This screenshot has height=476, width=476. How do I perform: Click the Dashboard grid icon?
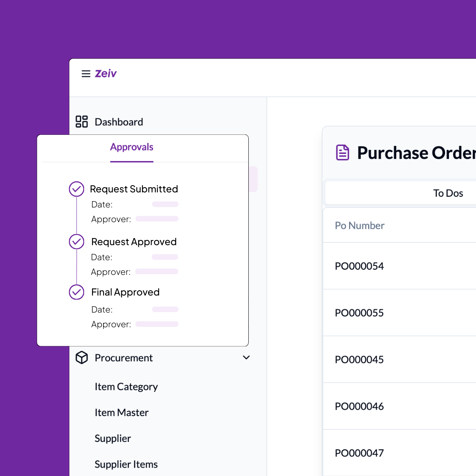click(x=82, y=122)
